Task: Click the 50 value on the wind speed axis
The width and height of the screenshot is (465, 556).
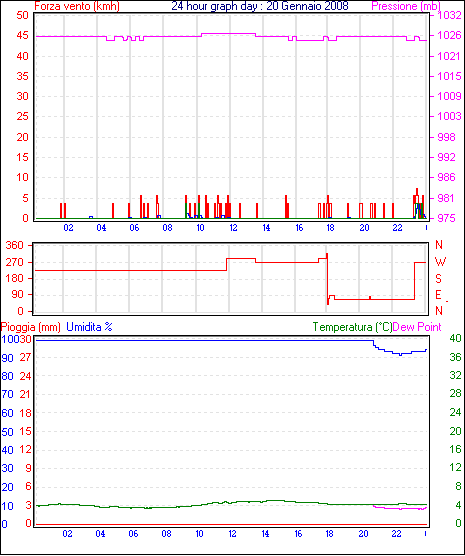Action: 22,15
